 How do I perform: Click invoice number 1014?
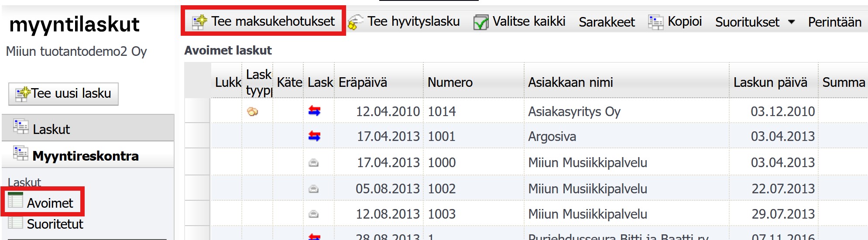point(442,111)
